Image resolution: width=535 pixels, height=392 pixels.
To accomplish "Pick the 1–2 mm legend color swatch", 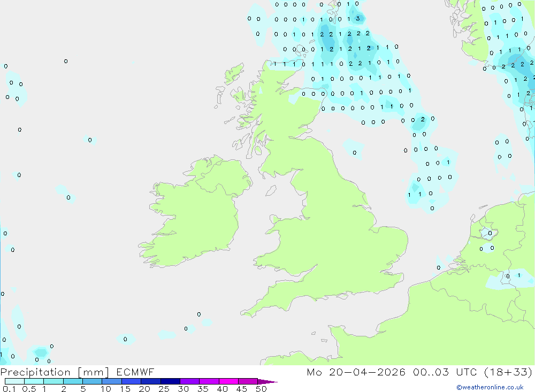I will [53, 381].
